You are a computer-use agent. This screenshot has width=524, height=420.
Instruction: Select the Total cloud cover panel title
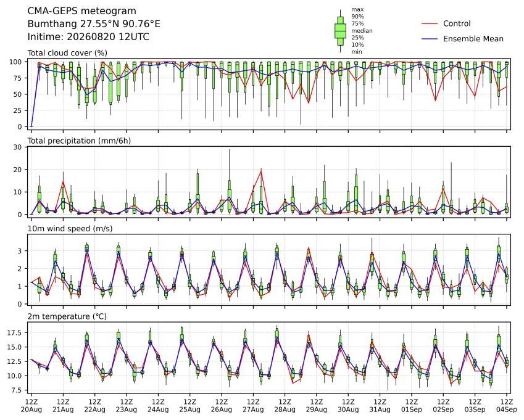pyautogui.click(x=67, y=53)
